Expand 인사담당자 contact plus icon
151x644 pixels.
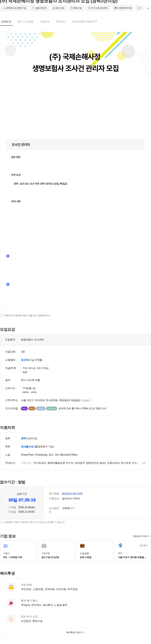tap(75, 508)
